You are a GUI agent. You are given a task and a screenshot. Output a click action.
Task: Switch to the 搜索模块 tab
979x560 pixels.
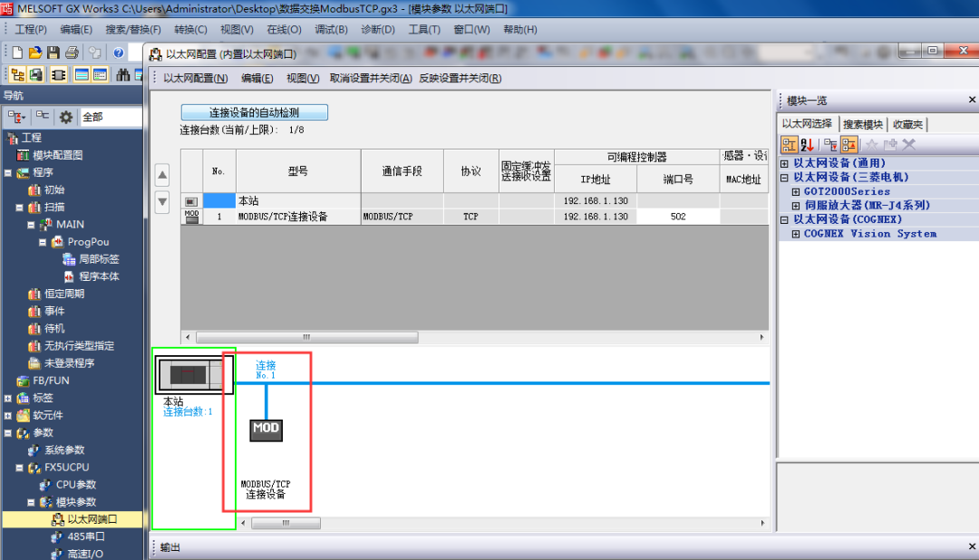click(x=862, y=124)
